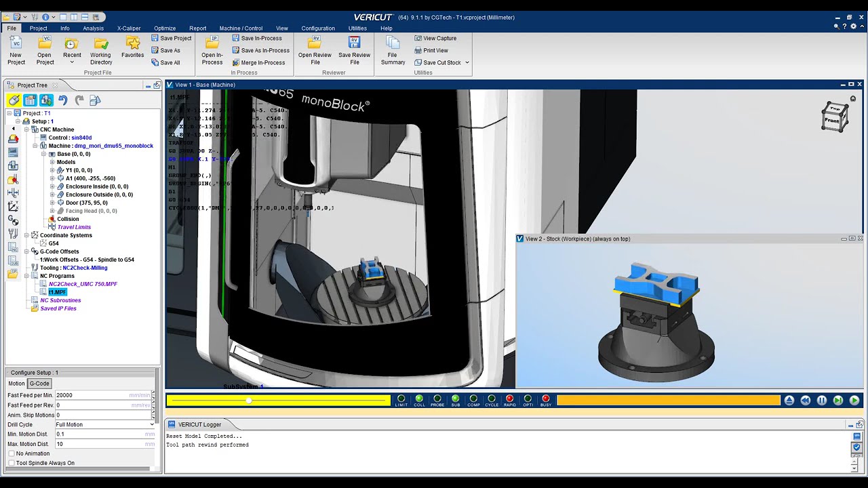Click the Play to End simulation button
This screenshot has height=488, width=868.
click(854, 401)
